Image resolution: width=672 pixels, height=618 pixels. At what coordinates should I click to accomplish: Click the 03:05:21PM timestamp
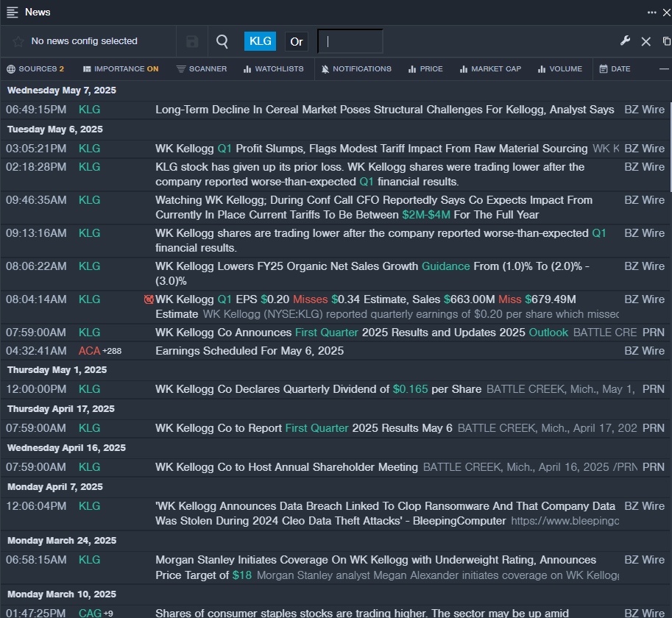click(36, 149)
